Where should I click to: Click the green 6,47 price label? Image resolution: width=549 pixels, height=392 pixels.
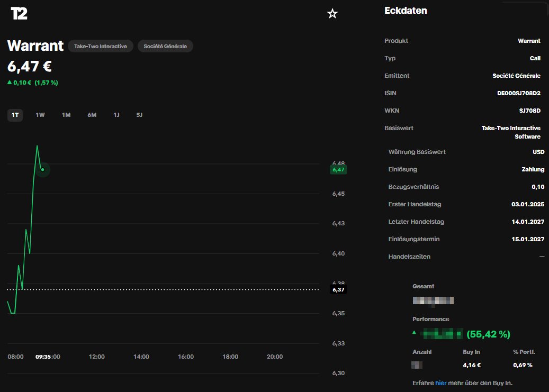click(x=338, y=170)
